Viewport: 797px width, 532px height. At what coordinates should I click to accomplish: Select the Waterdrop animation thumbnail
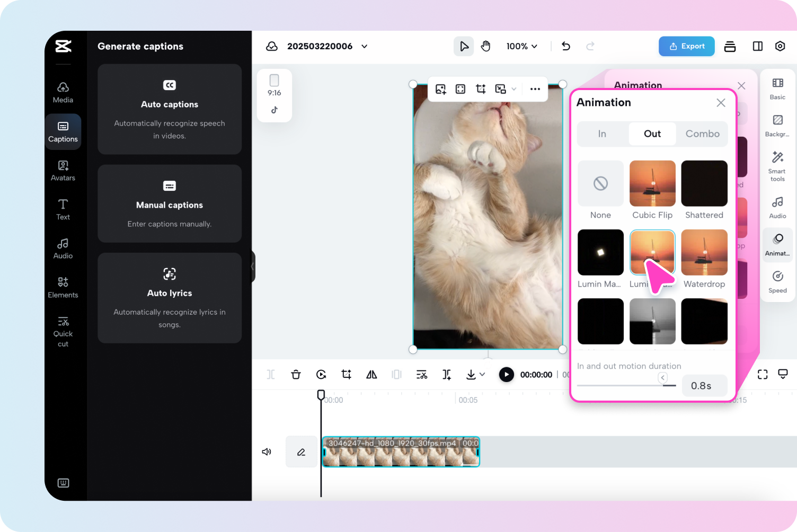pyautogui.click(x=704, y=252)
